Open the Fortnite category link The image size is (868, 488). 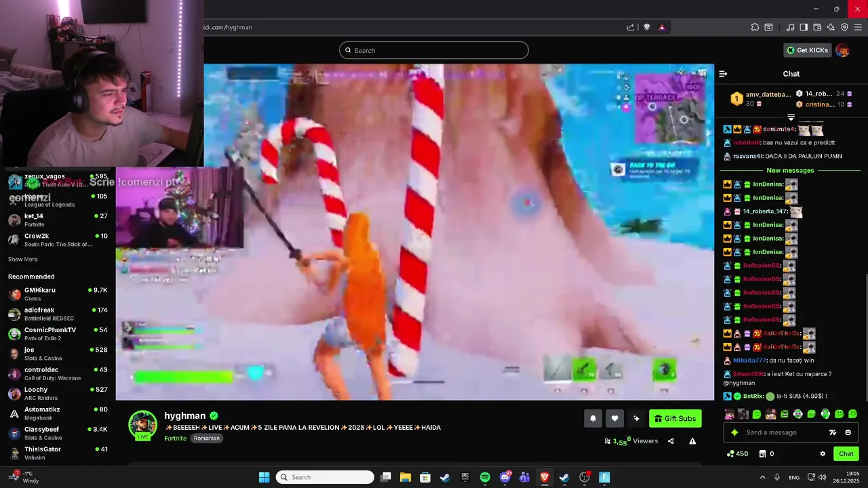click(175, 439)
